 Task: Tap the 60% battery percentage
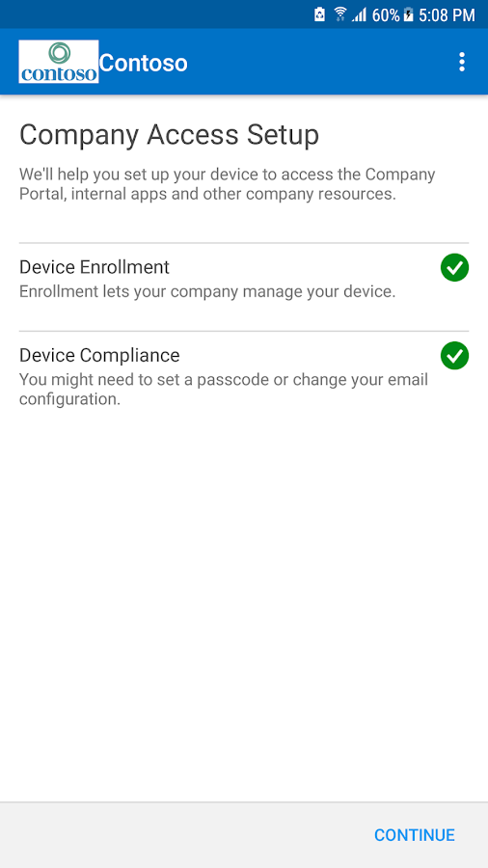(386, 14)
